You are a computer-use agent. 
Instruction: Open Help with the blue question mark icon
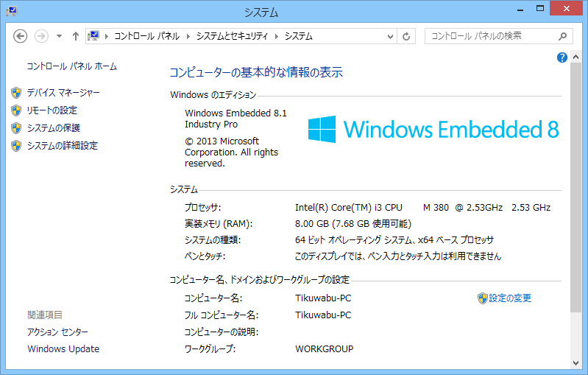[562, 57]
